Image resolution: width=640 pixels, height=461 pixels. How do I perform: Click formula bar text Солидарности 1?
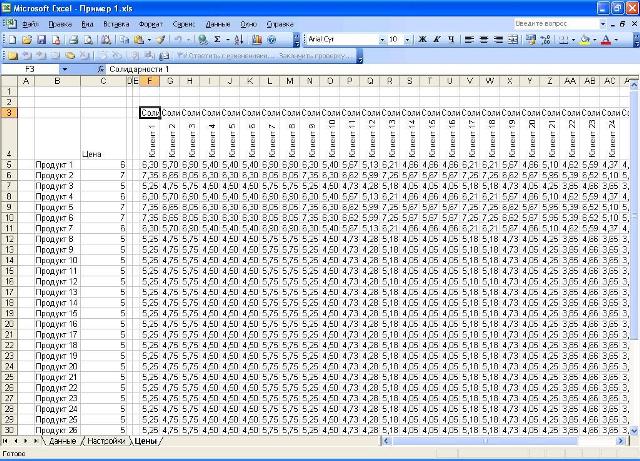click(x=139, y=69)
